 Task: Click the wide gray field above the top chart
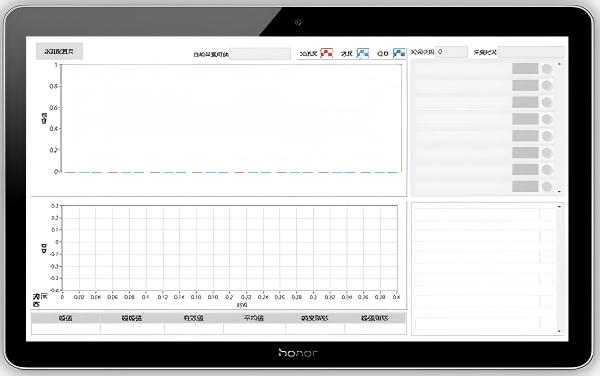tap(260, 54)
